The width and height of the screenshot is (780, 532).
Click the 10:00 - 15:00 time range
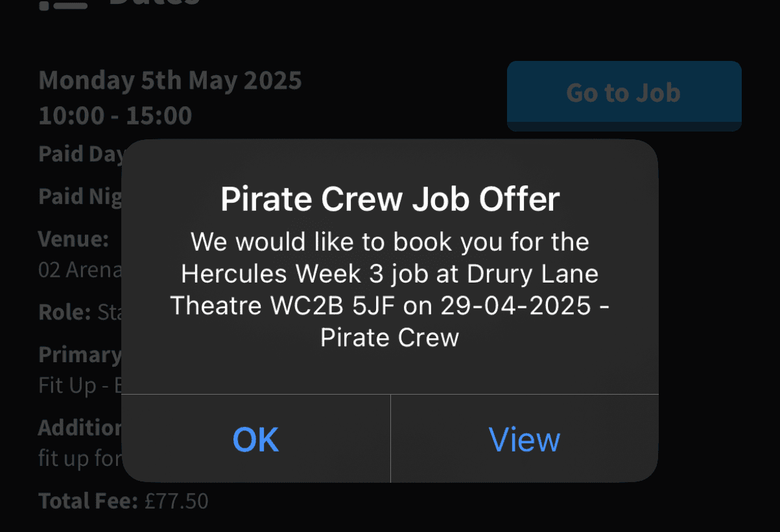(x=115, y=116)
